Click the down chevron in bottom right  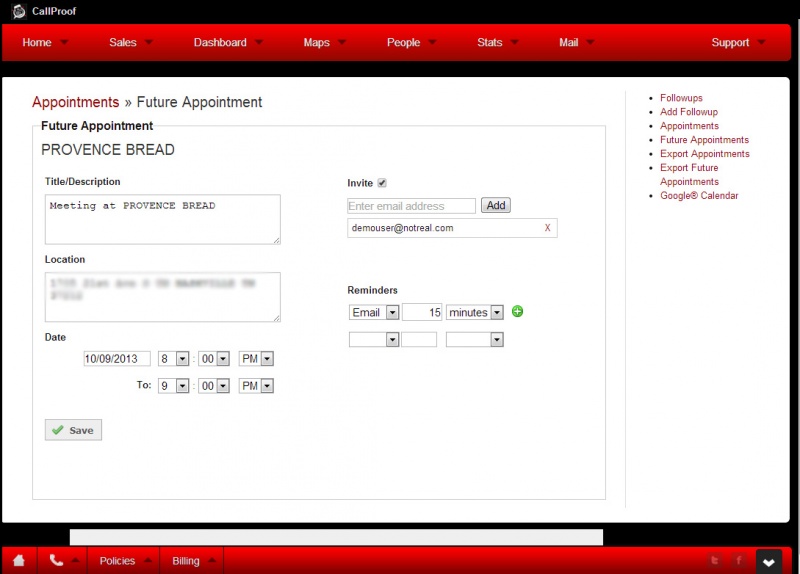point(769,562)
